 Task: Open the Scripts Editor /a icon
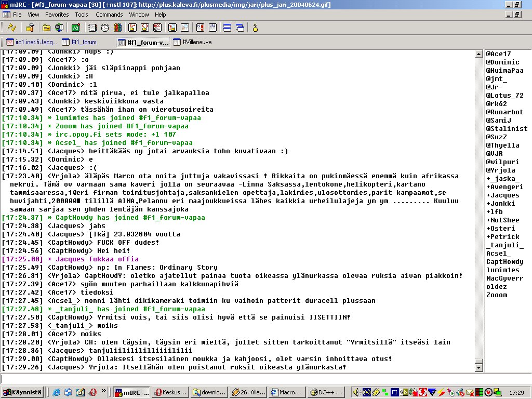tap(76, 28)
